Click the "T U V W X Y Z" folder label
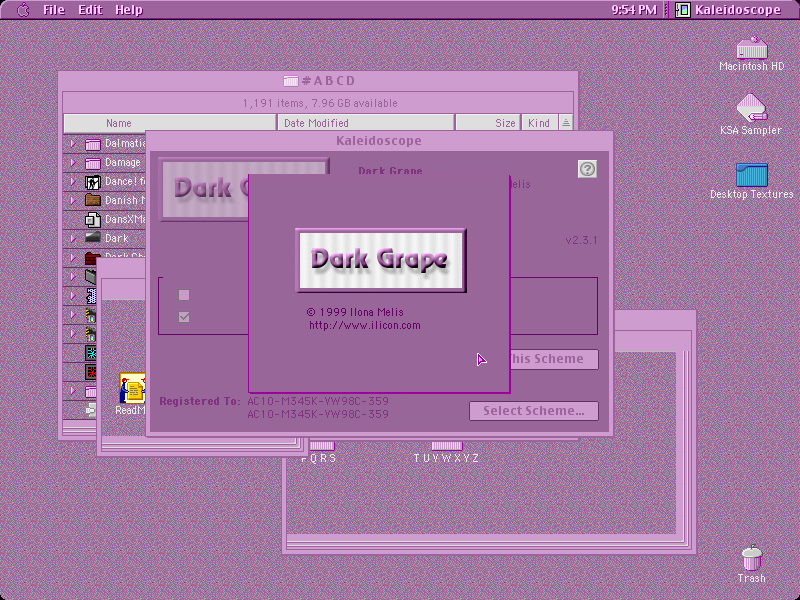The height and width of the screenshot is (600, 800). [446, 458]
